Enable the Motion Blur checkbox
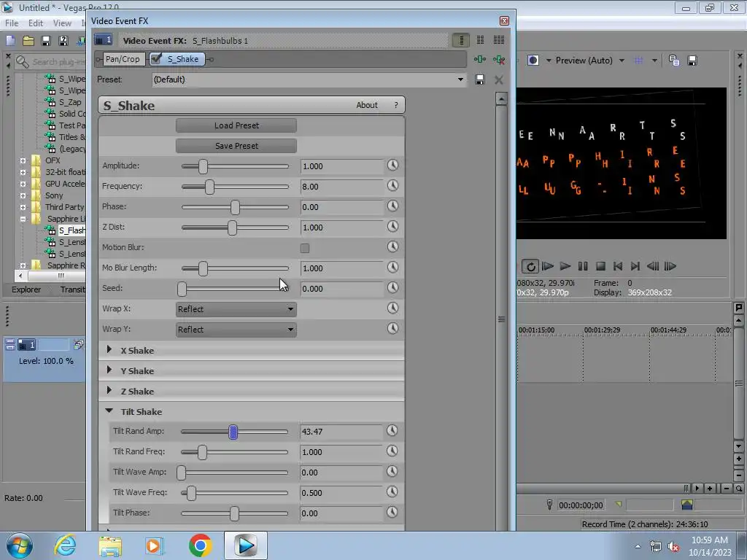747x560 pixels. [x=305, y=248]
